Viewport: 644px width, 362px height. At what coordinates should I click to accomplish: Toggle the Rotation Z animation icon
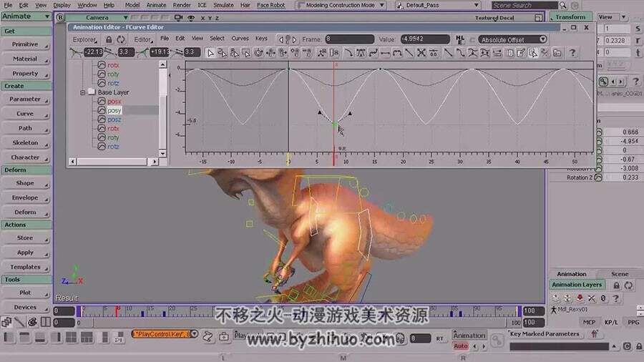coord(598,177)
